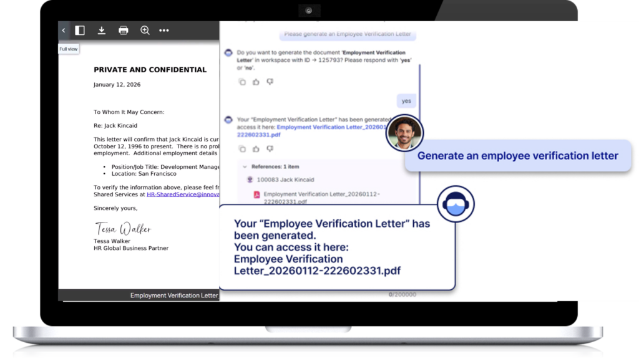Click the HR-SharedService email link
Image resolution: width=639 pixels, height=364 pixels.
(183, 194)
